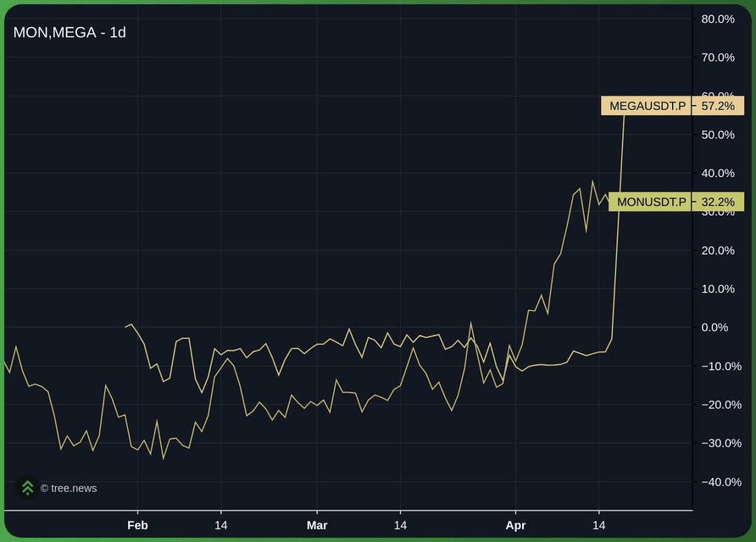Select the Feb date marker on time axis

tap(138, 525)
